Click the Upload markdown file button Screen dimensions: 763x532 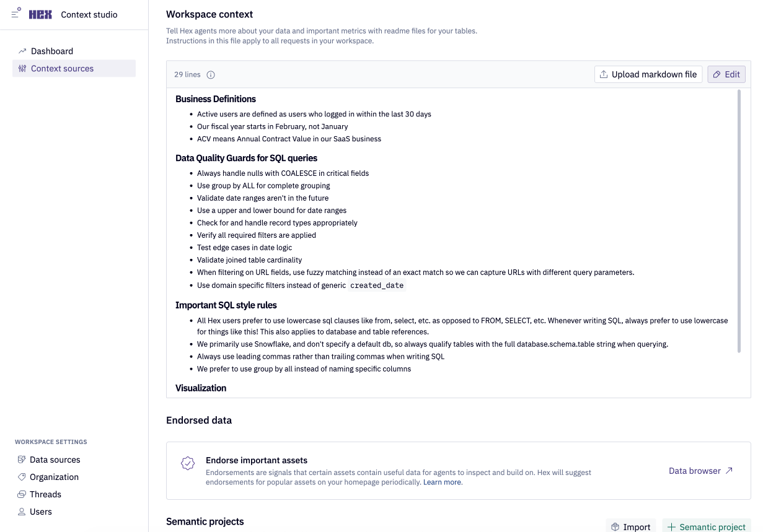648,74
